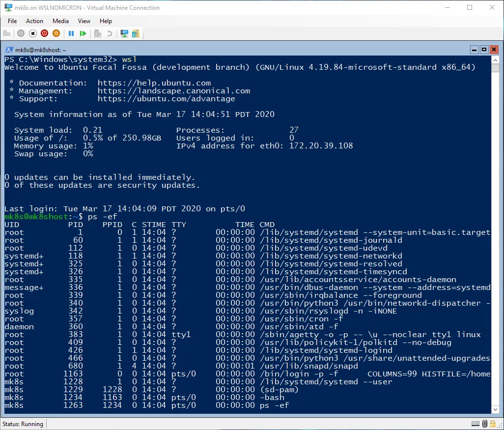Open the Help menu

click(x=106, y=21)
